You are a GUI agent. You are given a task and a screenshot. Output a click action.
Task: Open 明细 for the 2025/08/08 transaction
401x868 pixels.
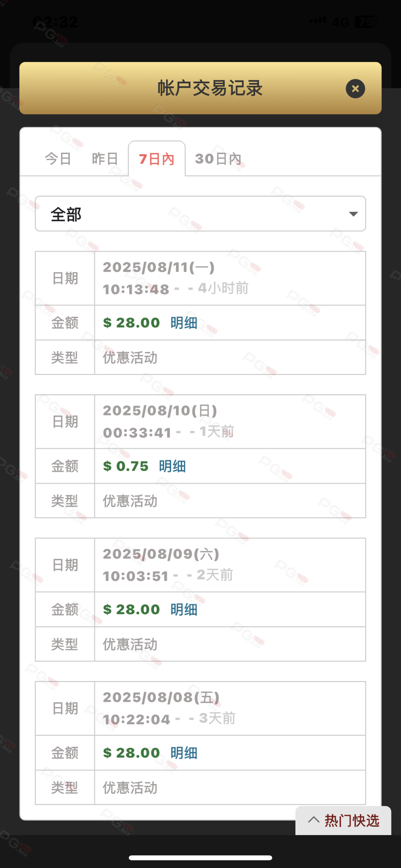coord(184,753)
